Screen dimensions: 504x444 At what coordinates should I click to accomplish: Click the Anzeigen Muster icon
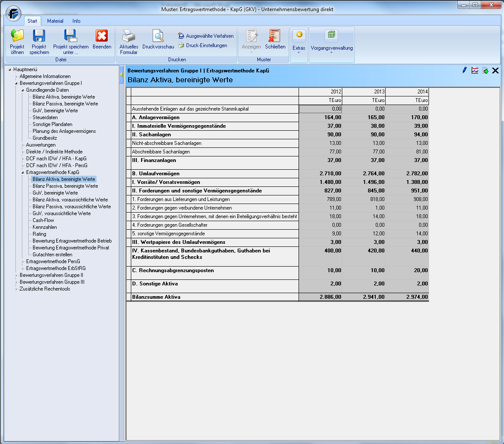251,36
